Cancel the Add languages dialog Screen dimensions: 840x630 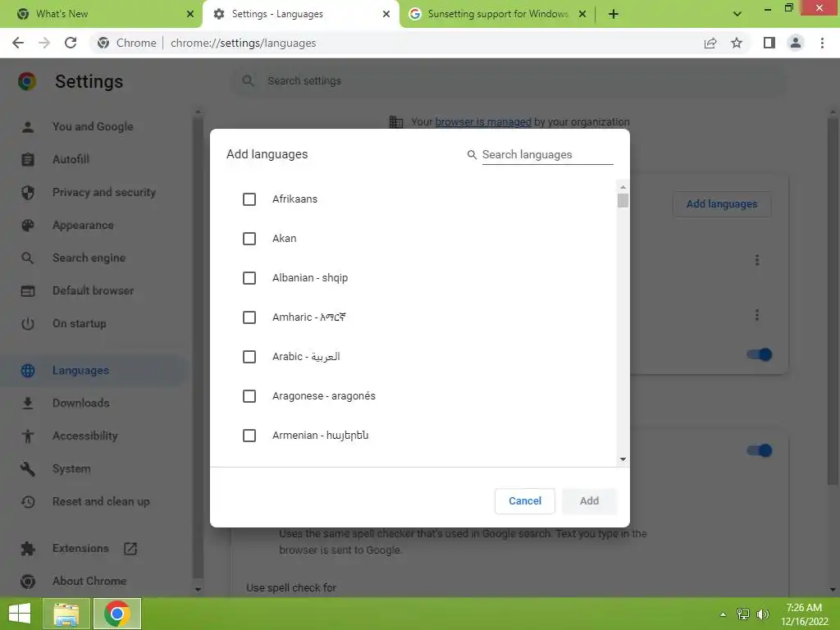coord(524,501)
